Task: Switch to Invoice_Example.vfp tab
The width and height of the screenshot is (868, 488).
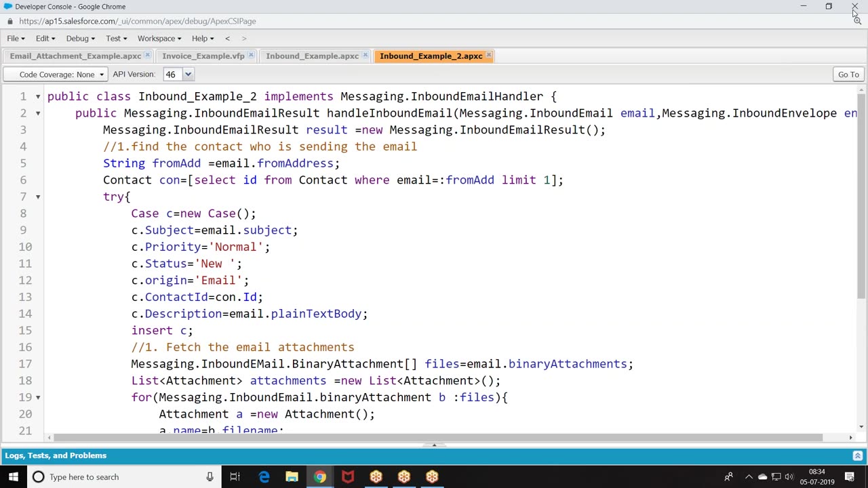Action: (203, 56)
